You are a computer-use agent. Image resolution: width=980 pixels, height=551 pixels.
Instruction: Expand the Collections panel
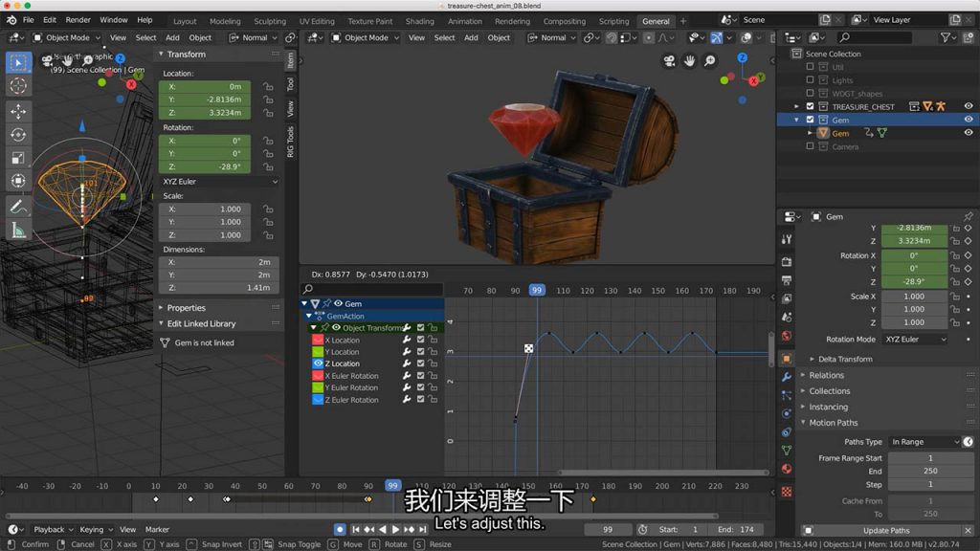830,391
